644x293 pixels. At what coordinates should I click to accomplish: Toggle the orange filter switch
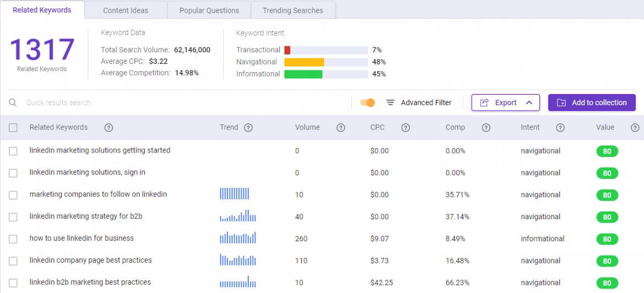coord(368,103)
